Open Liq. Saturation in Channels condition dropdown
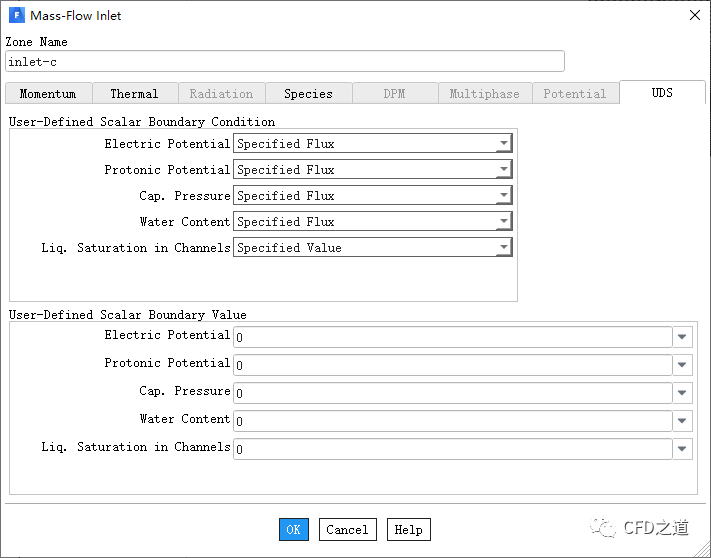 tap(503, 248)
